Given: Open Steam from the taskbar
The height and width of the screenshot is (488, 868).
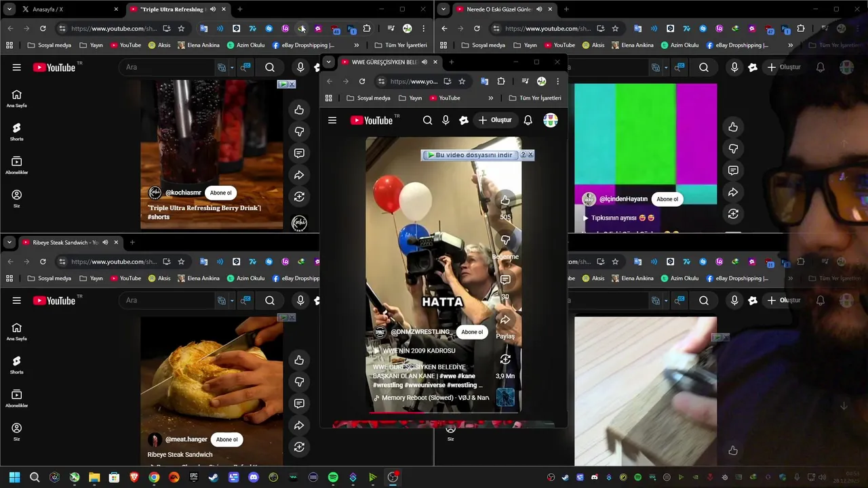Looking at the screenshot, I should pyautogui.click(x=214, y=477).
